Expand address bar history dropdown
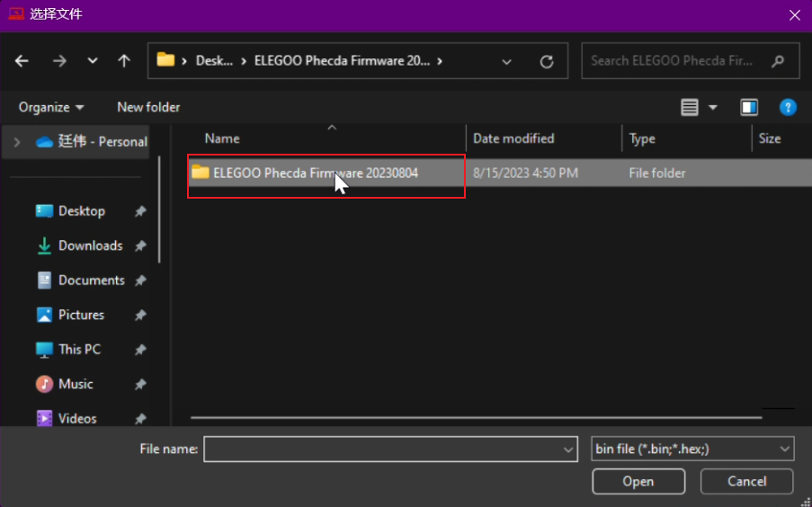Image resolution: width=812 pixels, height=507 pixels. 506,61
